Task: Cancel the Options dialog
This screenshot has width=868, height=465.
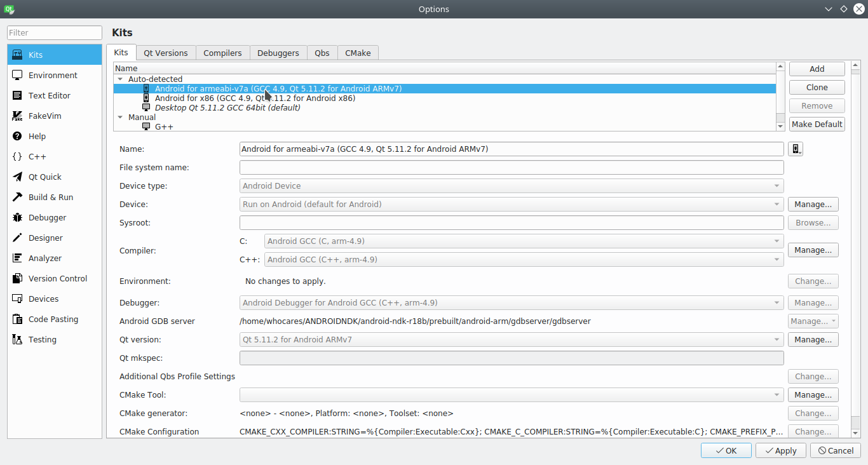Action: (836, 450)
